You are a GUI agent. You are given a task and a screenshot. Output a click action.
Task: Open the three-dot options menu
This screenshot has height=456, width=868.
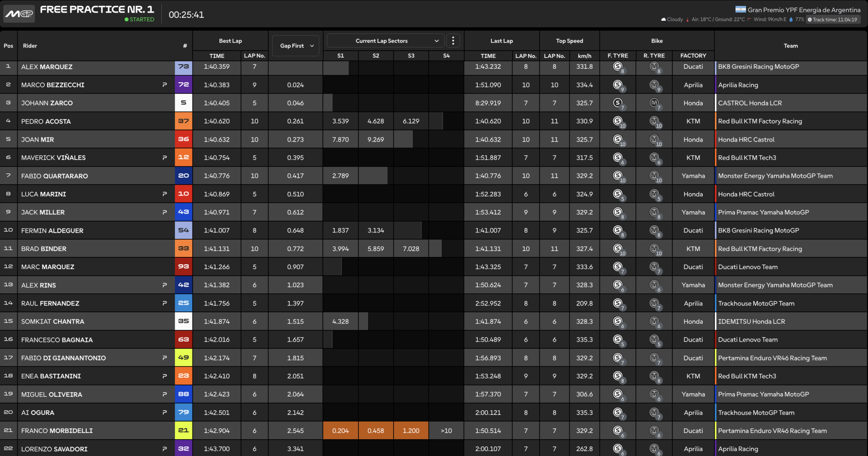coord(453,41)
